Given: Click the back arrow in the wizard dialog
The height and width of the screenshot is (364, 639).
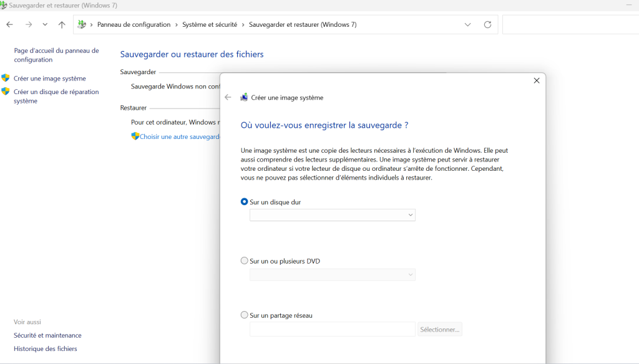Looking at the screenshot, I should (x=228, y=97).
